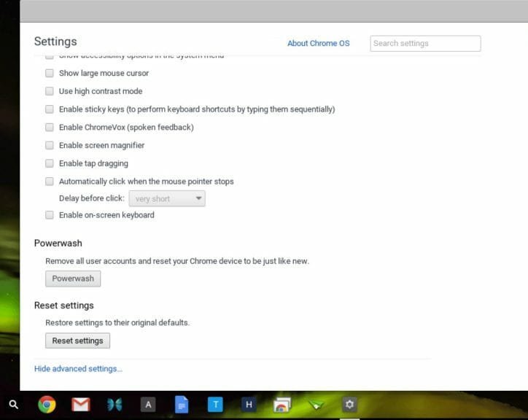Open Gmail from the shelf
Viewport: 528px width, 420px height.
(81, 405)
